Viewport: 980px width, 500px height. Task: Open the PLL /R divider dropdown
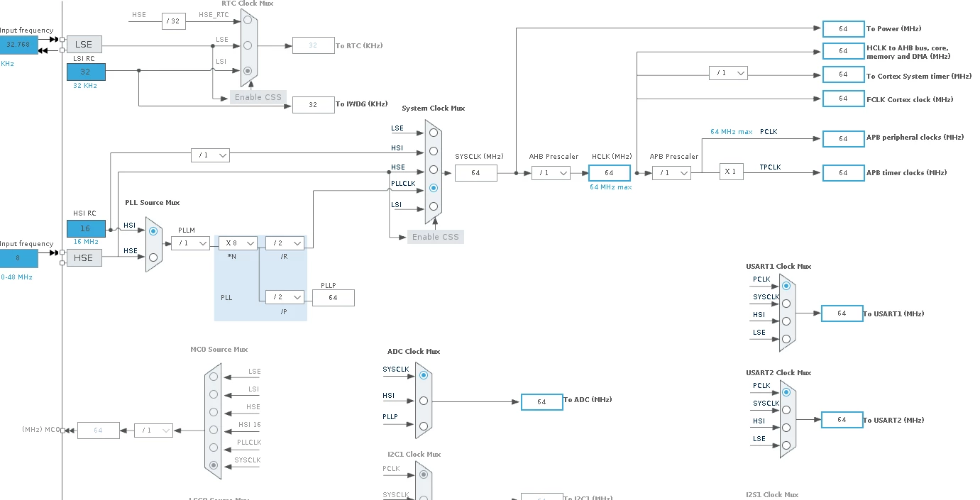pyautogui.click(x=285, y=243)
